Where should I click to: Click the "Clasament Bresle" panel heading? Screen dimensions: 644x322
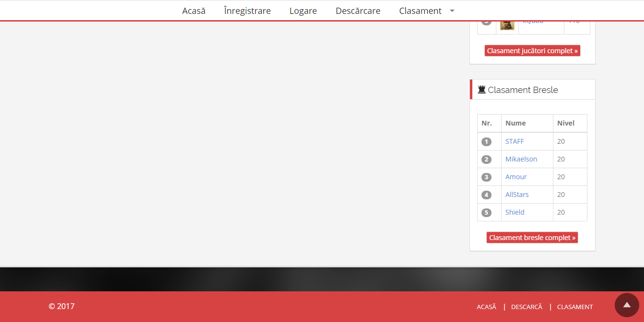523,90
